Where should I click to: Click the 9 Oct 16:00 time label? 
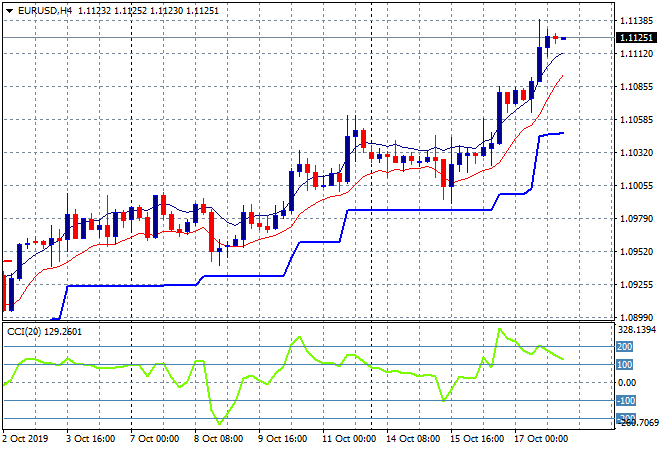pos(282,439)
